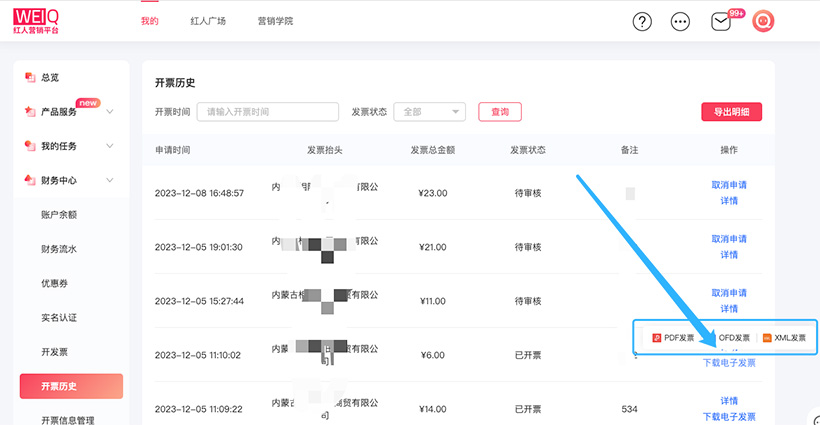This screenshot has height=425, width=820.
Task: View 详情 for the ¥21.00 invoice
Action: (x=729, y=255)
